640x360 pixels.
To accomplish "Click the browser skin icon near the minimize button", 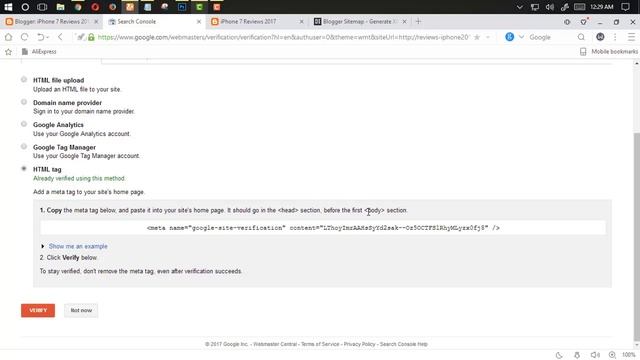I will 567,22.
